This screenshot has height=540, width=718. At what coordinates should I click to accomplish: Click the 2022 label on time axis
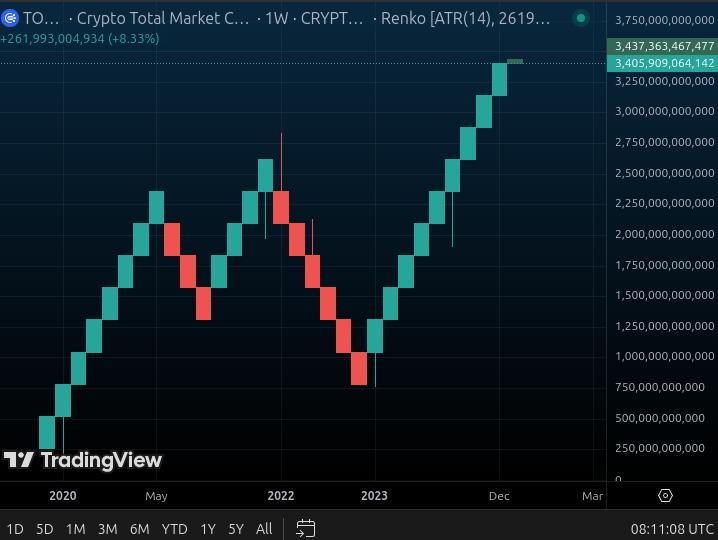[281, 496]
